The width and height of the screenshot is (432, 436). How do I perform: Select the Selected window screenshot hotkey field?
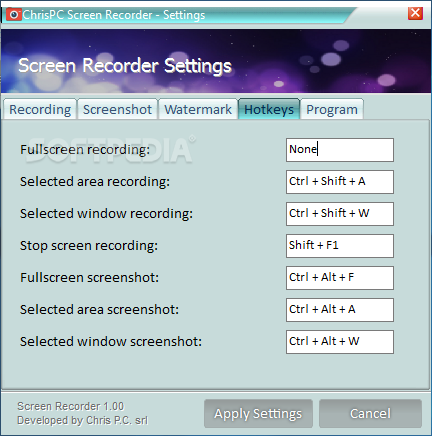coord(340,342)
